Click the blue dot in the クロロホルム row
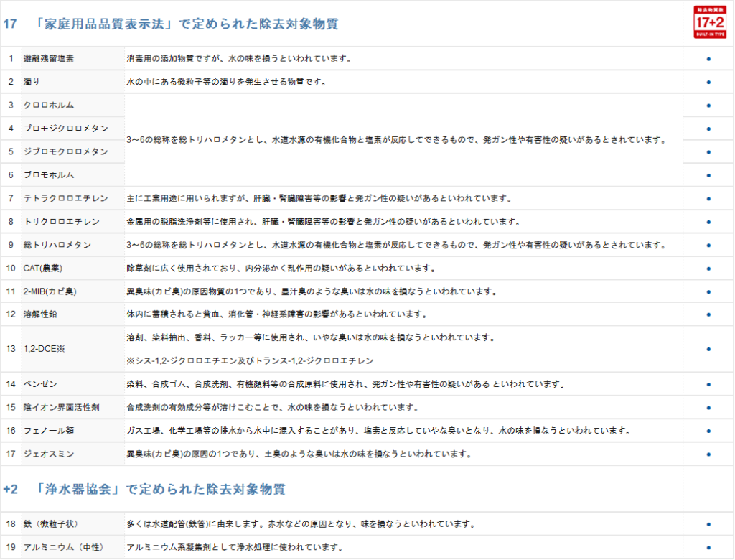735x560 pixels. coord(708,106)
